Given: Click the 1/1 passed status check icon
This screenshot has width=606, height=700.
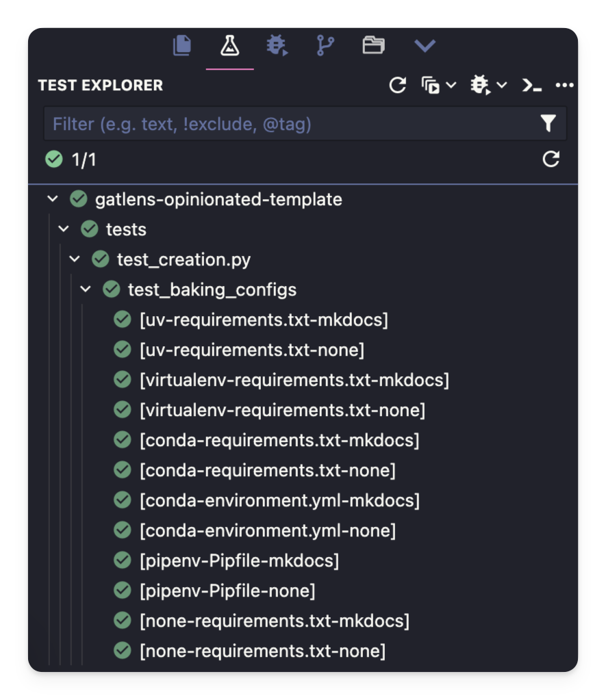Looking at the screenshot, I should (x=54, y=159).
